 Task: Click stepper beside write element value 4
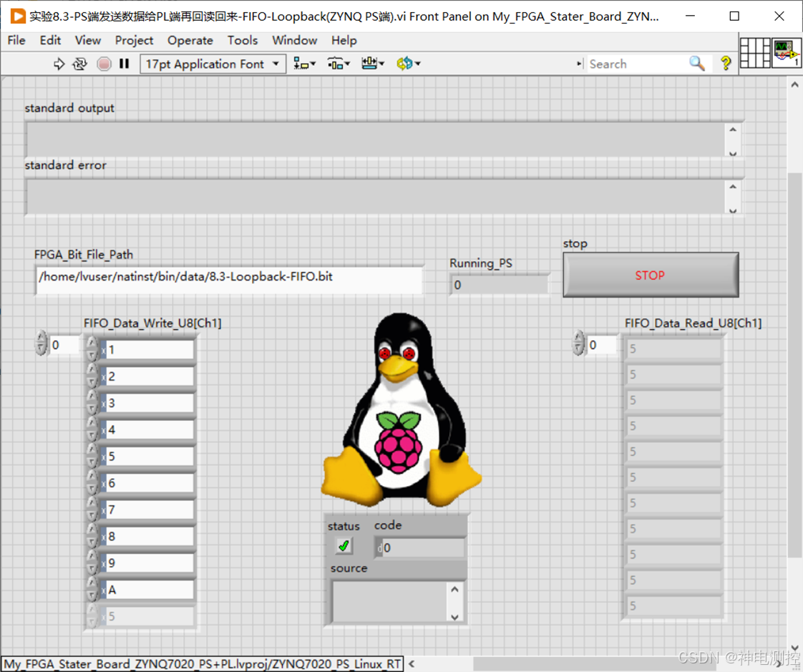pos(92,429)
